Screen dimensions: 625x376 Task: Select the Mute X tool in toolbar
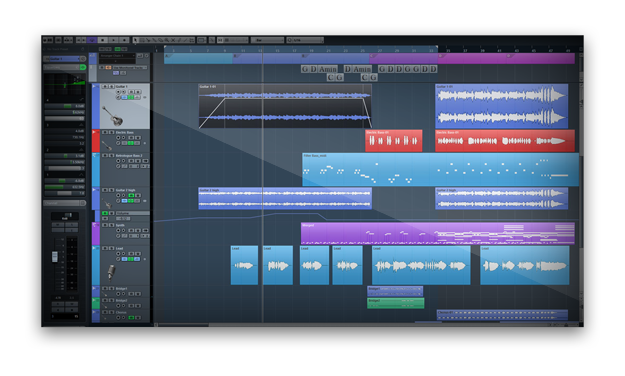pyautogui.click(x=173, y=40)
